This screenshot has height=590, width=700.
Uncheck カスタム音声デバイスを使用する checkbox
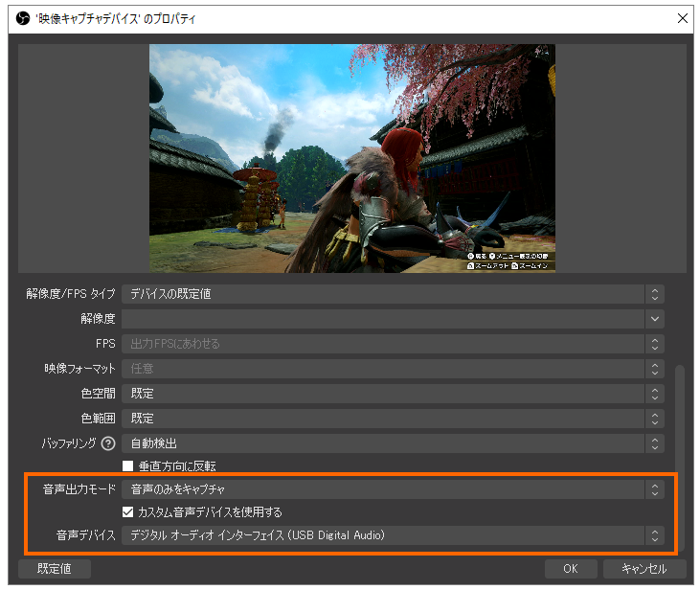[x=127, y=511]
